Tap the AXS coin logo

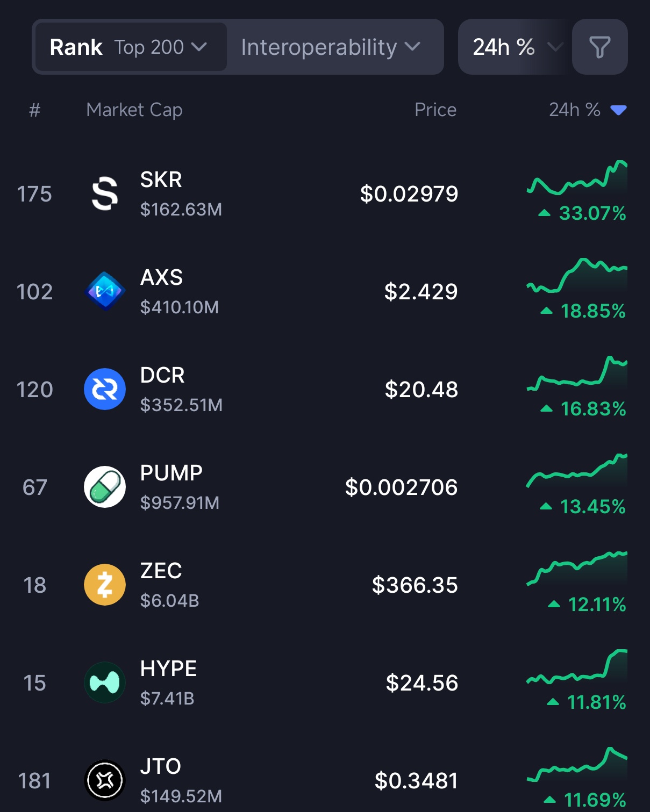click(105, 291)
